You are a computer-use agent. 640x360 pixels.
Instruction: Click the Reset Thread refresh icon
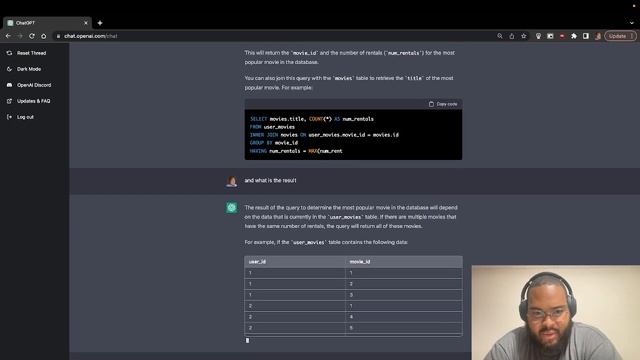pos(9,53)
